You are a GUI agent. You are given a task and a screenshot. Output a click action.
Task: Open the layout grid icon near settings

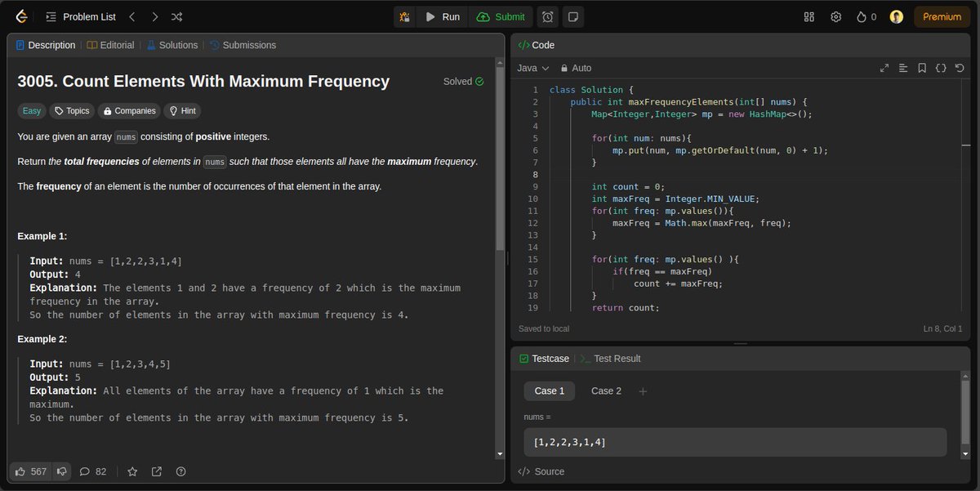pyautogui.click(x=808, y=16)
